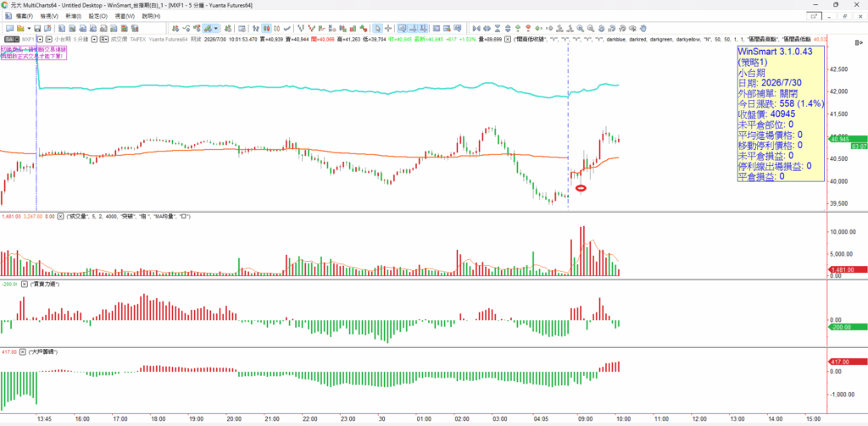Expand the open folder dropdown arrow

tap(29, 28)
